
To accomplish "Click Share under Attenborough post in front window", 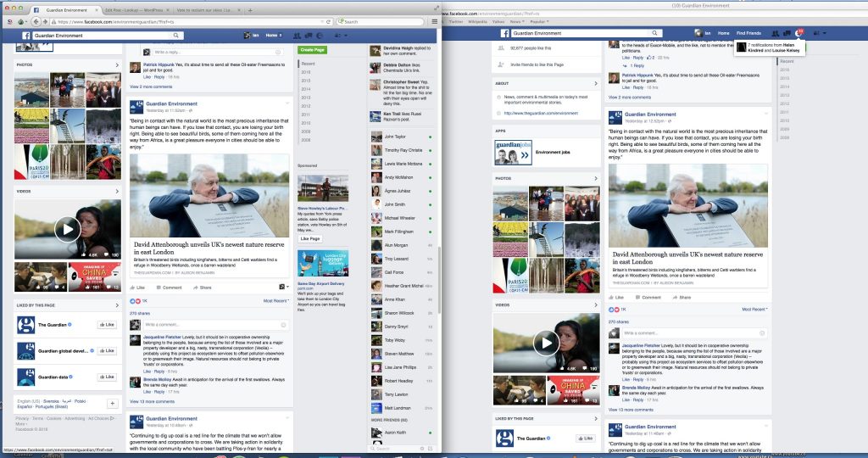I will click(203, 288).
